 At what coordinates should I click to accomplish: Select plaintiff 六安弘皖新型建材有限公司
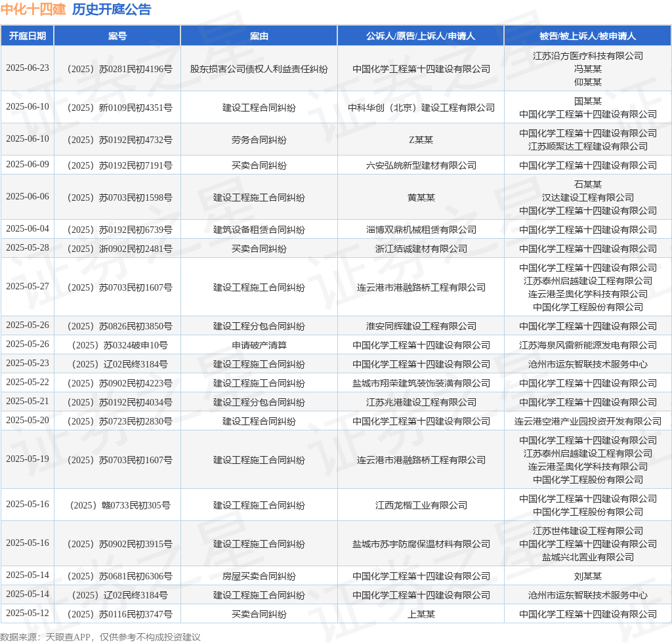click(421, 165)
